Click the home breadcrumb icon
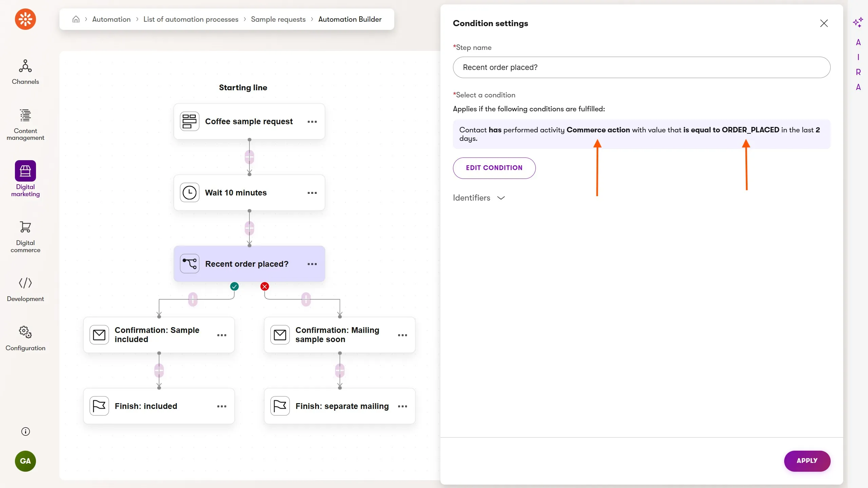Screen dimensions: 868x488 [76, 19]
